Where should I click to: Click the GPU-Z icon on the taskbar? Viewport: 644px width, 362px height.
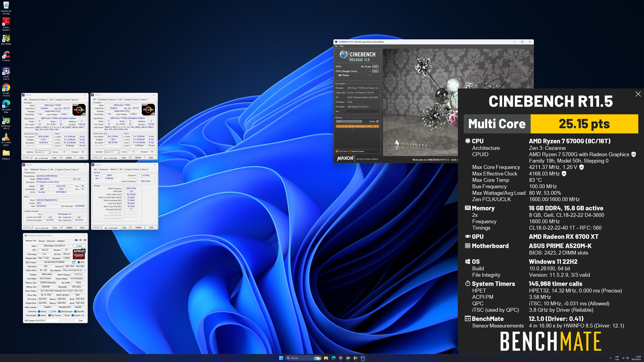coord(348,358)
